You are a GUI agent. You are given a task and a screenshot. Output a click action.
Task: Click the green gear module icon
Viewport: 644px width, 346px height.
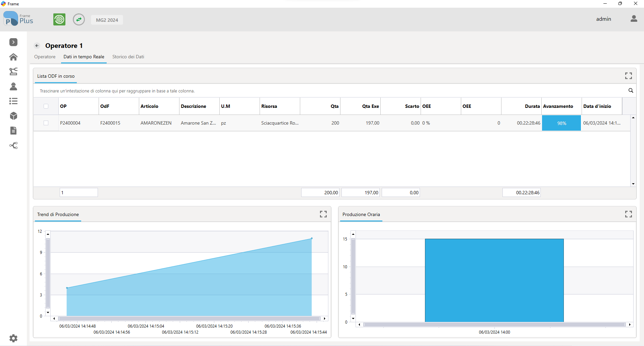point(59,19)
